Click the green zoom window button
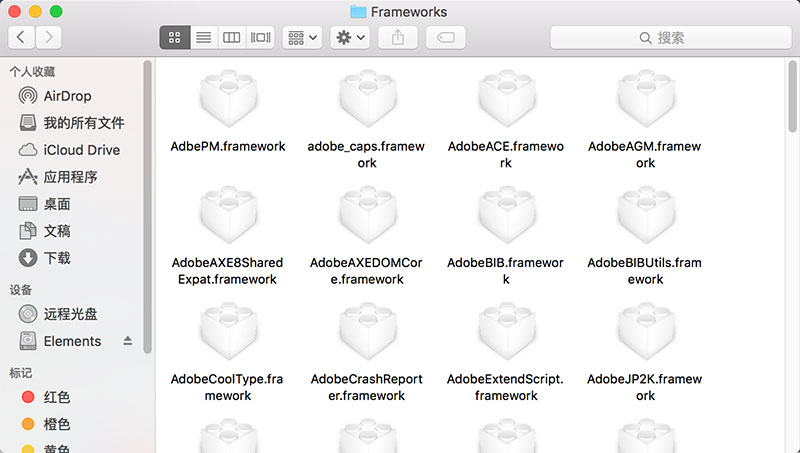This screenshot has width=800, height=453. click(56, 11)
